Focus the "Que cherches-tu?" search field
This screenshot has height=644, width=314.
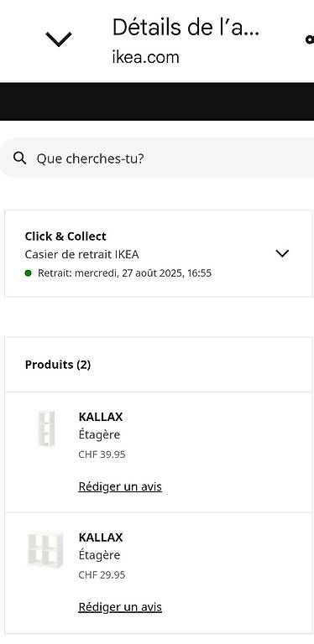tap(157, 158)
